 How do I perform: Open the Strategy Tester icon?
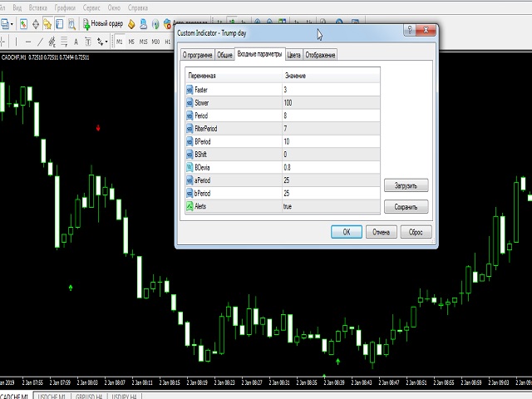(x=71, y=24)
